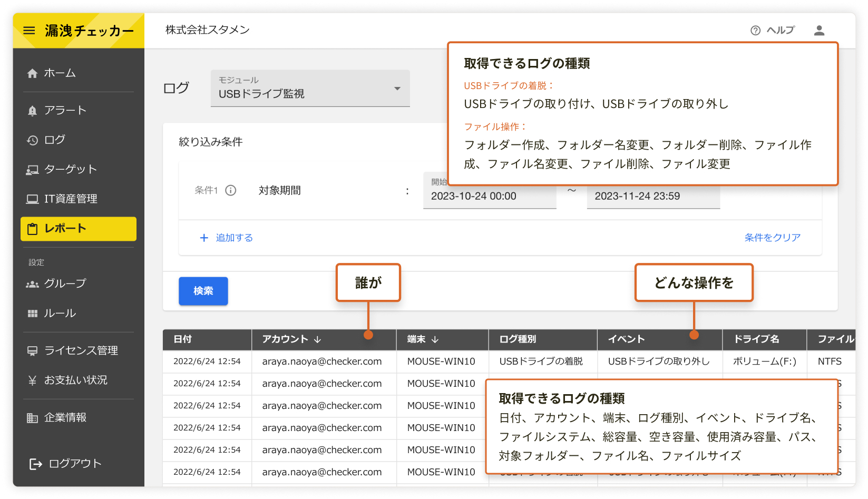Click the target devices icon

(x=33, y=170)
